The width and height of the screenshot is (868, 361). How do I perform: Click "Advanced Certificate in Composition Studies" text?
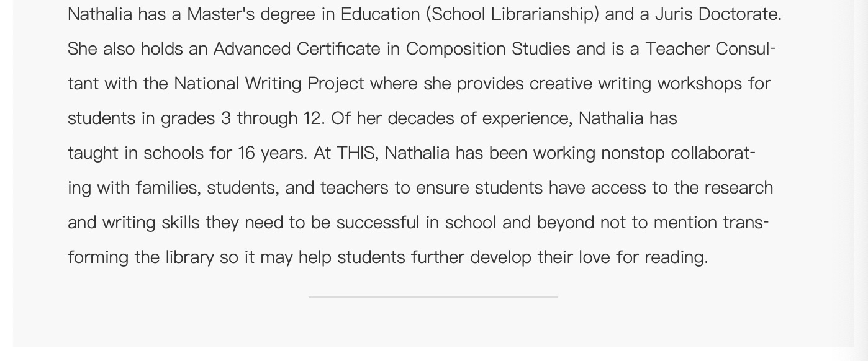coord(392,48)
